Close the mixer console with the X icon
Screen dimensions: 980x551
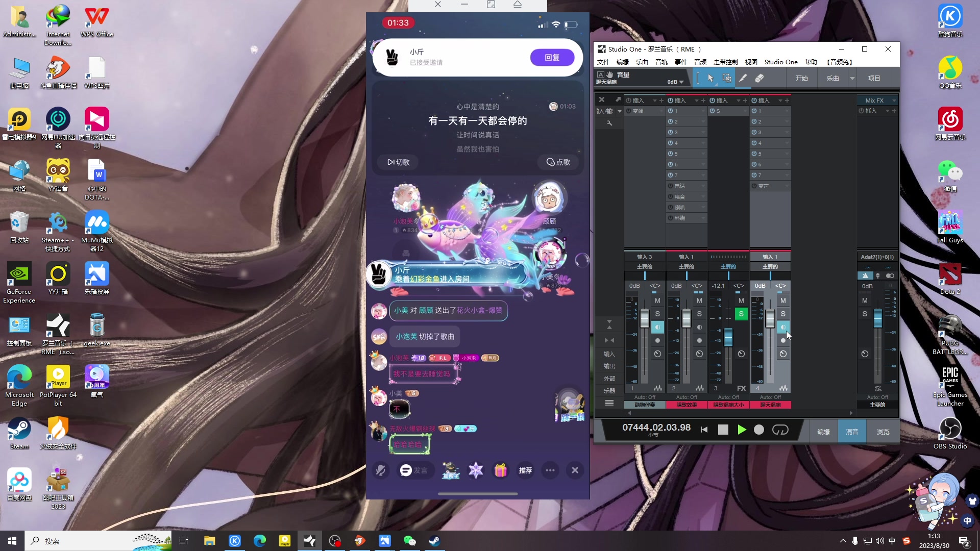(x=602, y=99)
